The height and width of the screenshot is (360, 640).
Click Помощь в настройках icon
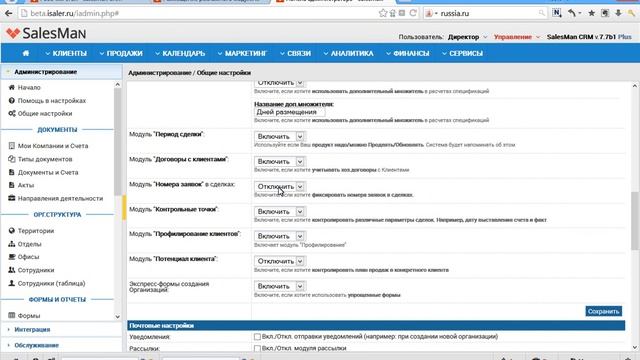point(11,100)
